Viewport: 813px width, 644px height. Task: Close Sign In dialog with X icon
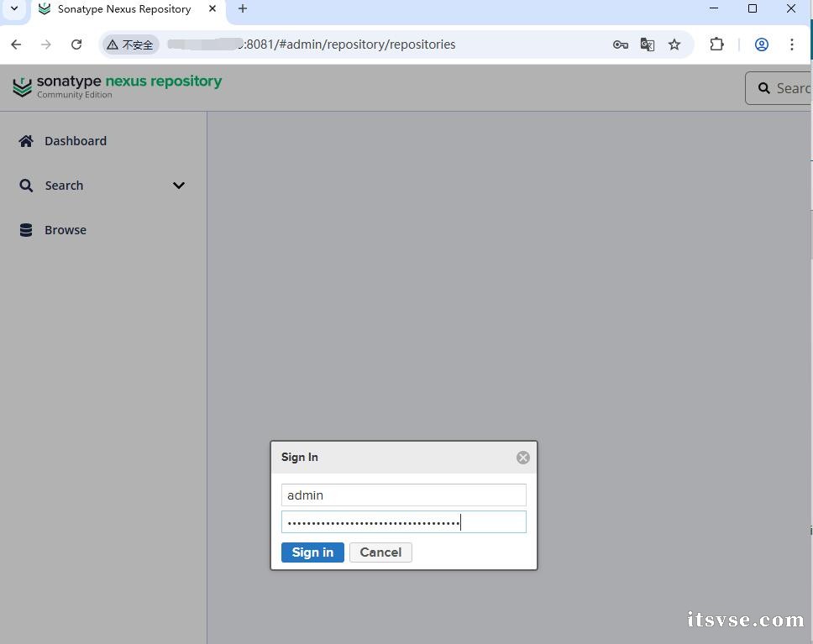click(x=522, y=458)
